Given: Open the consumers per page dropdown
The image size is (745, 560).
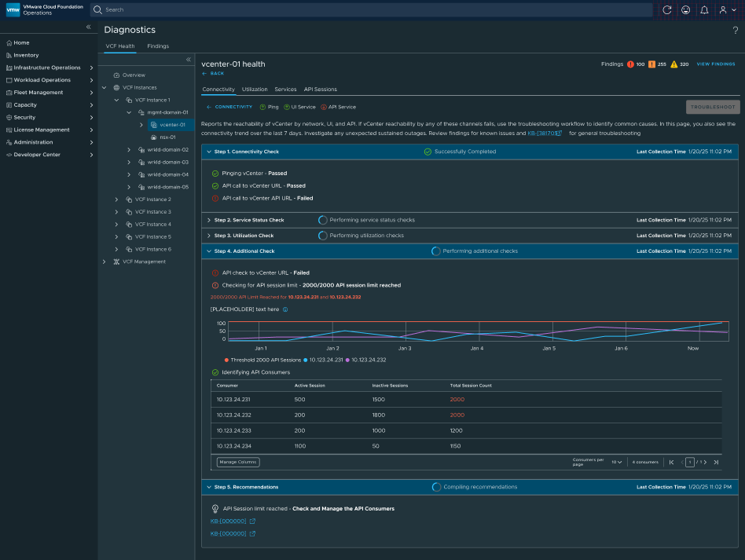Looking at the screenshot, I should [616, 462].
